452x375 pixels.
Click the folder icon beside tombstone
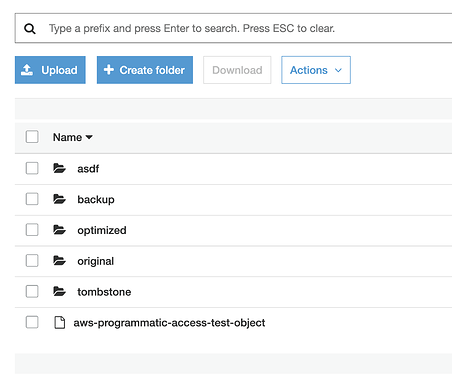(x=59, y=291)
